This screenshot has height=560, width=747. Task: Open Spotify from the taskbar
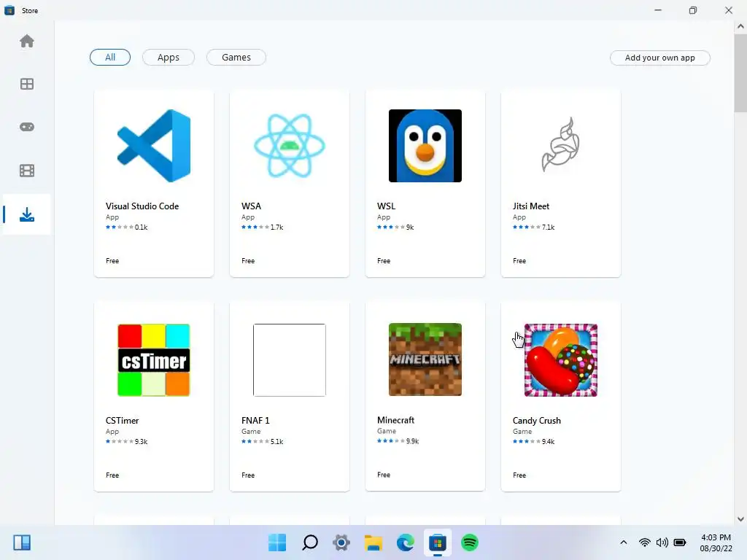click(470, 542)
